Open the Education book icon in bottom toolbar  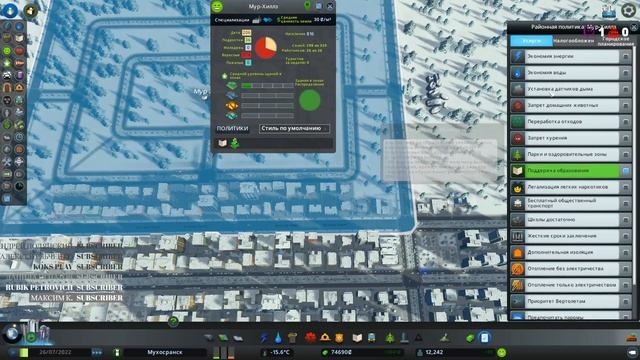pyautogui.click(x=357, y=338)
